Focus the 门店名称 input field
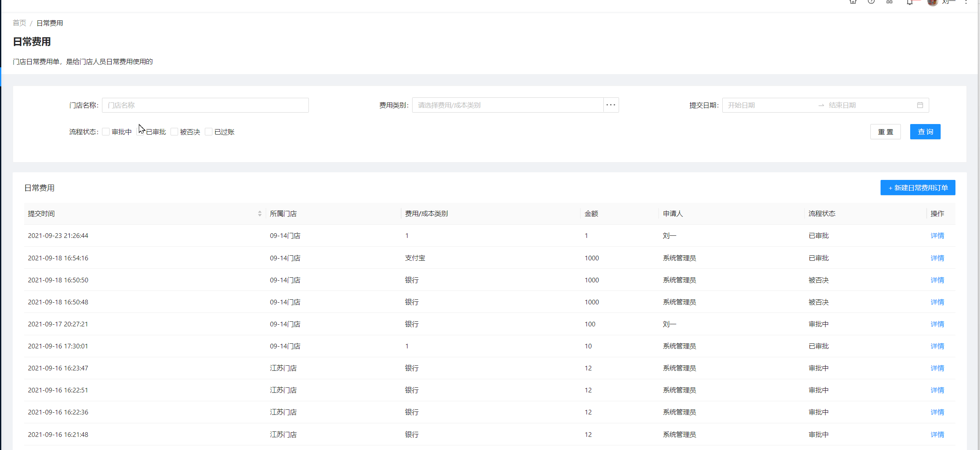This screenshot has height=450, width=980. click(205, 105)
